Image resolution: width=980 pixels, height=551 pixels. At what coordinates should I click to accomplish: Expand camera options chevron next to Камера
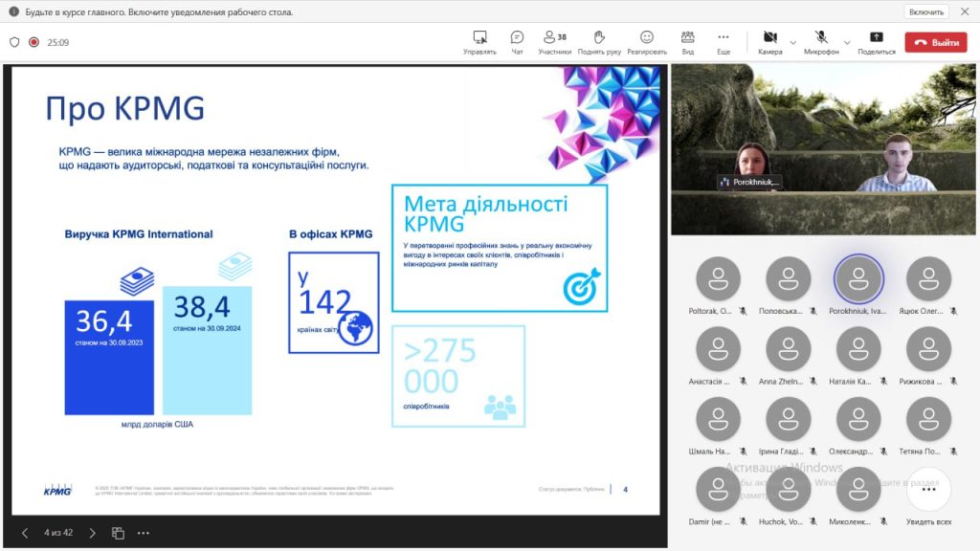click(793, 42)
